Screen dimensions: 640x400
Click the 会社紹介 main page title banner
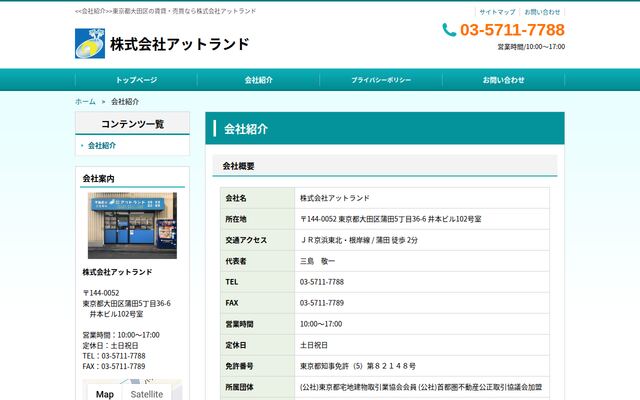tap(385, 129)
